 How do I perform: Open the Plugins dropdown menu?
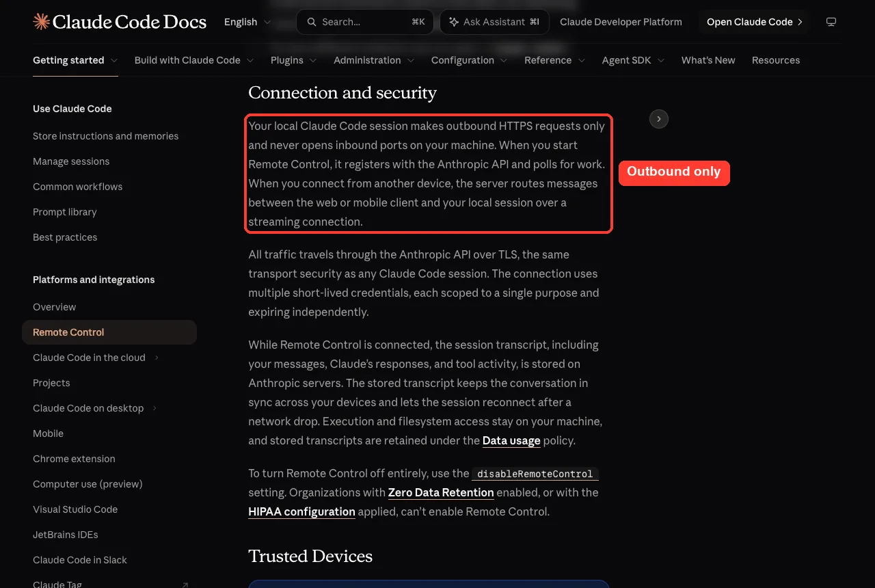tap(294, 60)
